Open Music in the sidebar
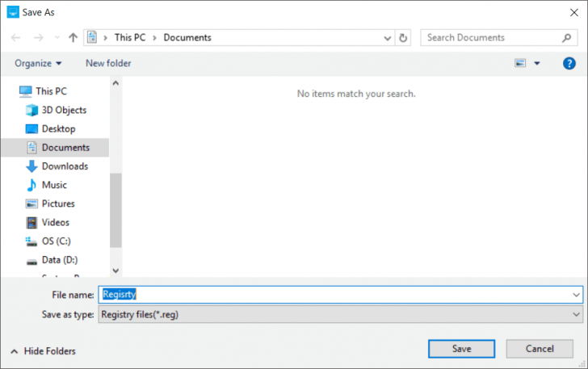The image size is (588, 369). [54, 185]
